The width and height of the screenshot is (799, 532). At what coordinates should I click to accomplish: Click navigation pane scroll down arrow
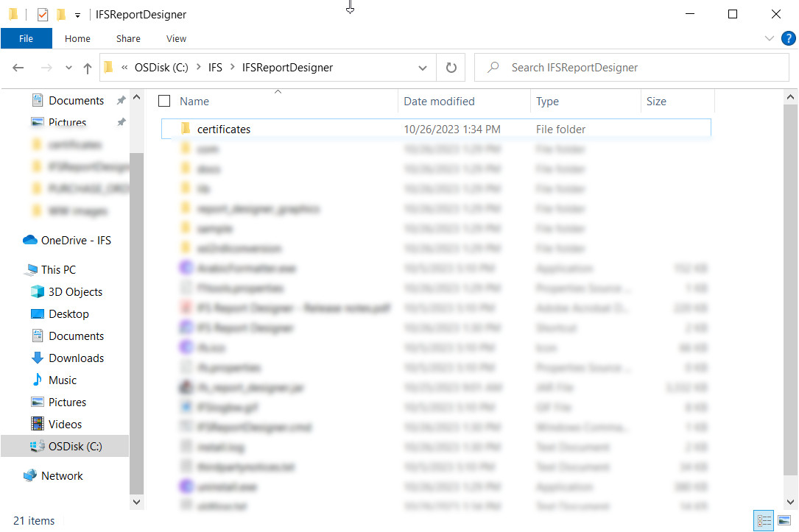[136, 502]
